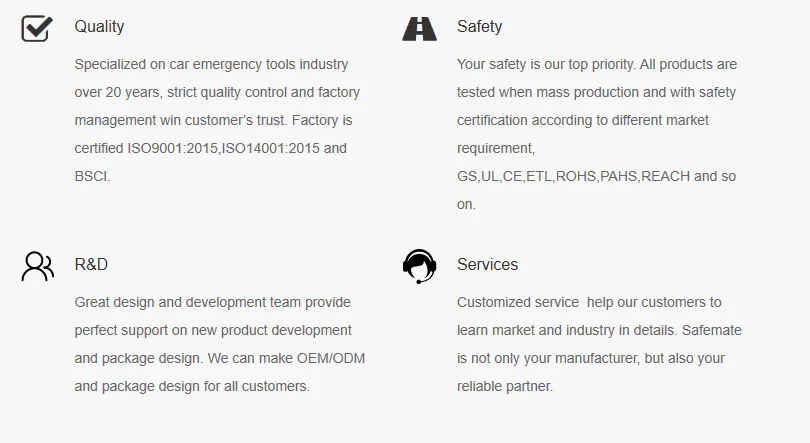Select the Services heading

[x=487, y=265]
